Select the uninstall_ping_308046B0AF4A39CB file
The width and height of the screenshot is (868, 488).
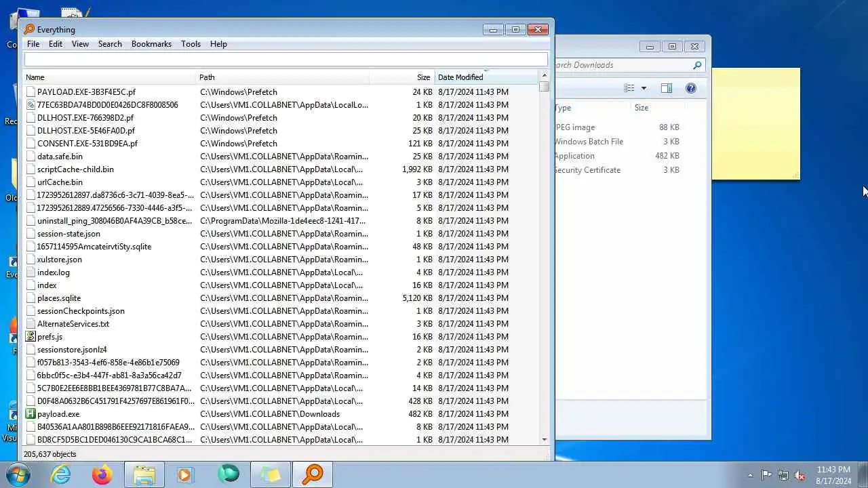point(114,220)
